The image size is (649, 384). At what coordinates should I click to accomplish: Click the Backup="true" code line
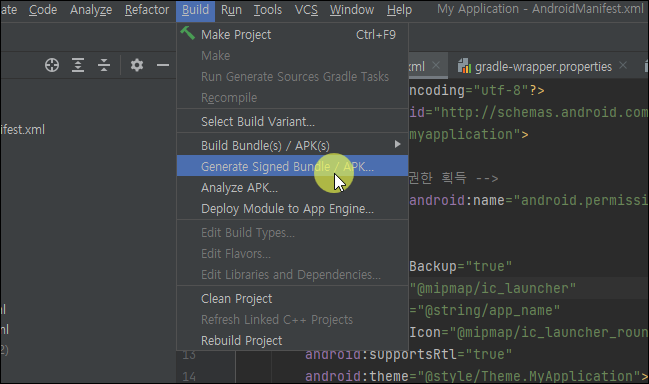click(x=460, y=266)
